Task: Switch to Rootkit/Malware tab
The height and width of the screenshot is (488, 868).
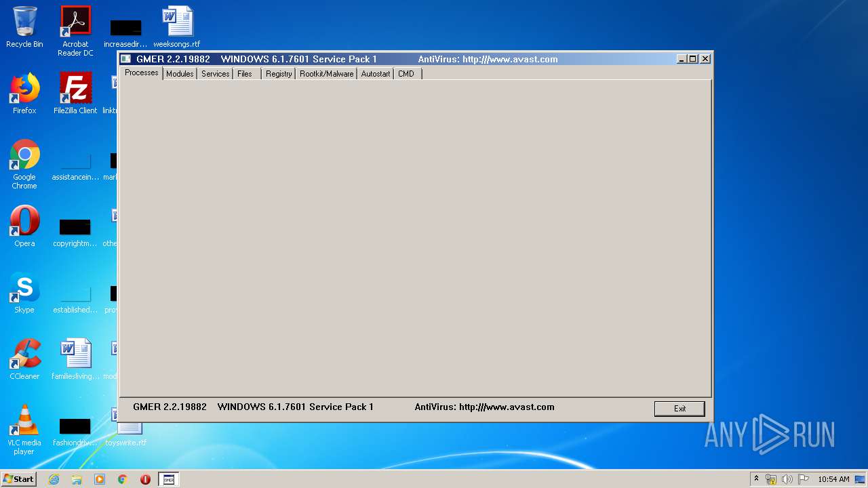Action: coord(326,74)
